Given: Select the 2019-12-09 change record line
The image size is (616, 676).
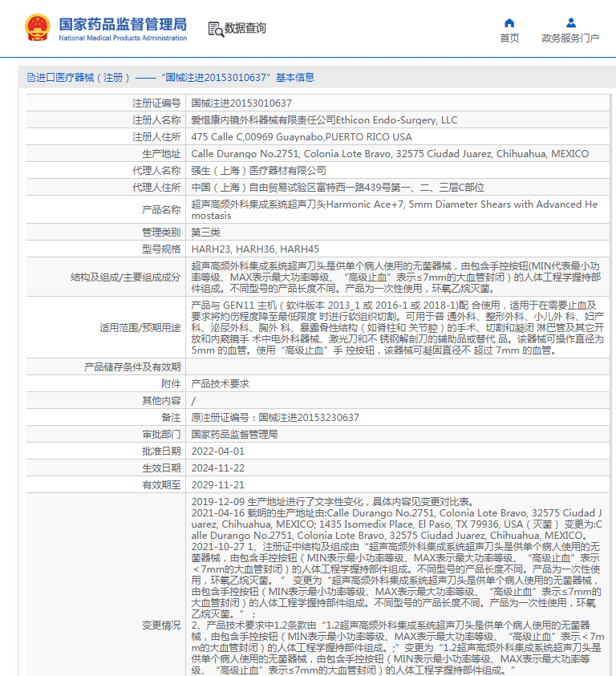Looking at the screenshot, I should pyautogui.click(x=333, y=502).
